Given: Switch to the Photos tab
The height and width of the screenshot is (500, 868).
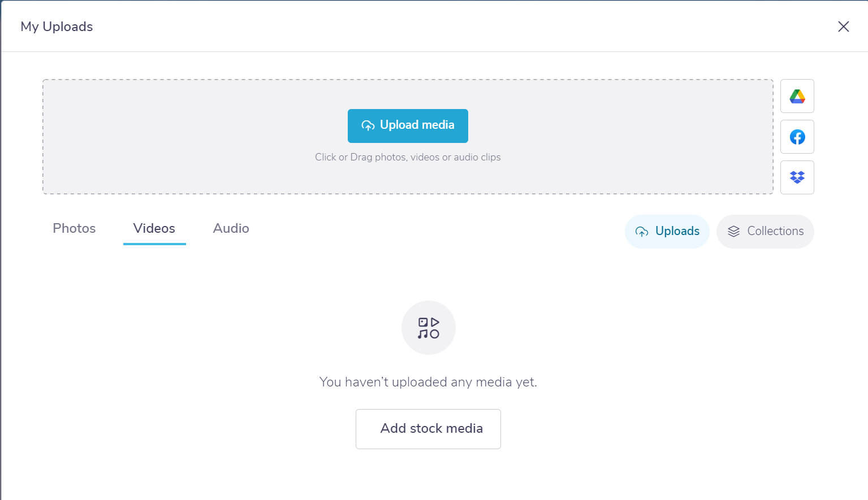Looking at the screenshot, I should (x=74, y=228).
